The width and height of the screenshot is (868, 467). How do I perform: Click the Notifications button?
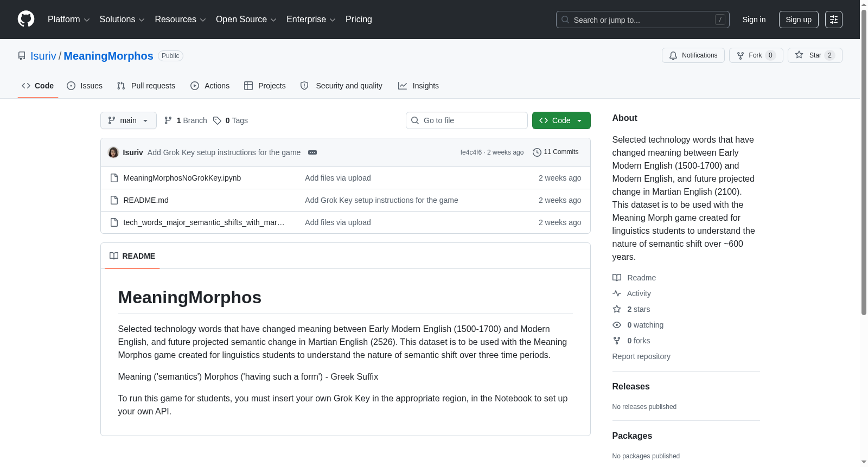tap(693, 55)
